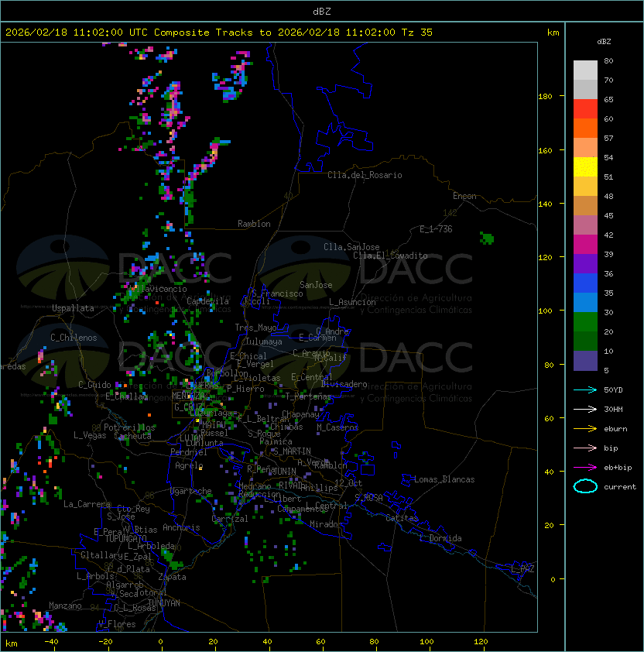Click the 'L_Dormida' map label
This screenshot has height=652, width=644.
coord(440,538)
